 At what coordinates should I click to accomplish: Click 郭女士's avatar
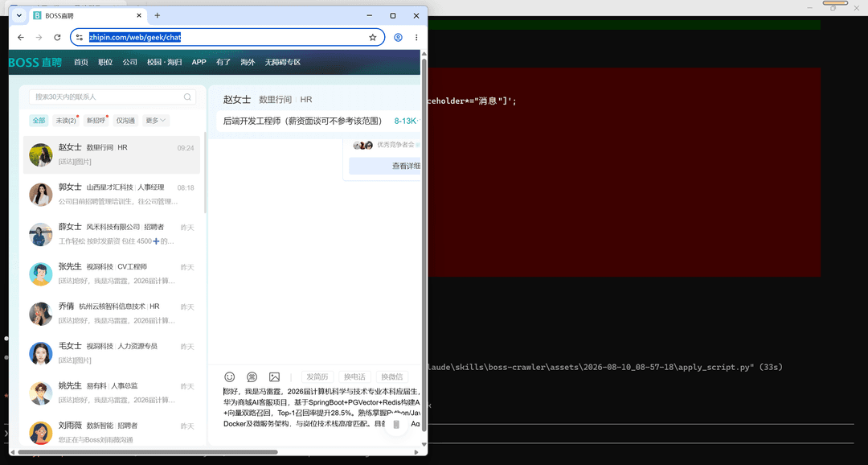point(41,195)
